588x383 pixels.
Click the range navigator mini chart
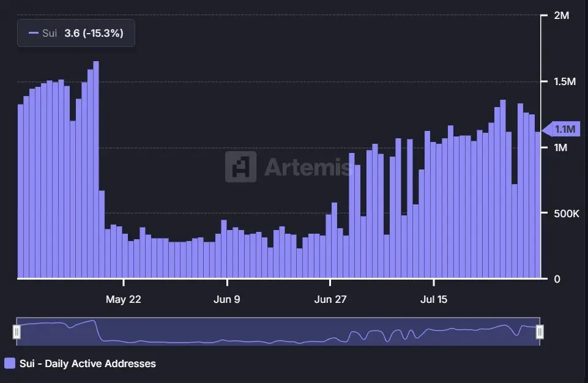278,332
